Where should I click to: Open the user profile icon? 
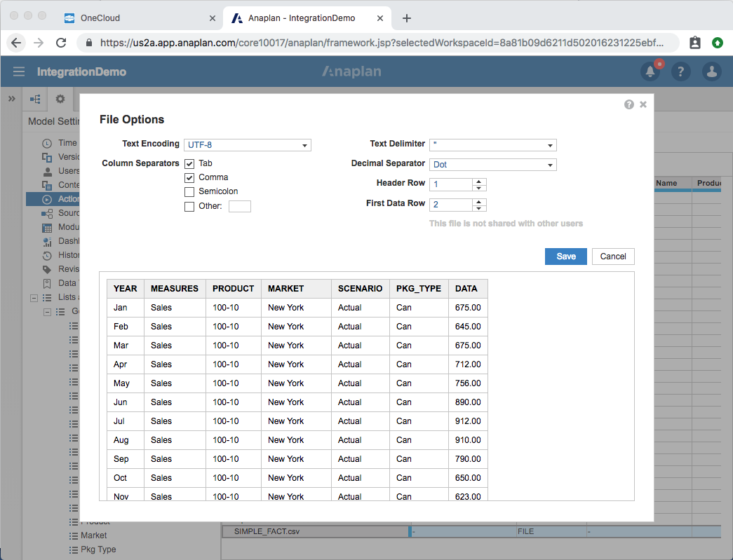click(x=711, y=71)
